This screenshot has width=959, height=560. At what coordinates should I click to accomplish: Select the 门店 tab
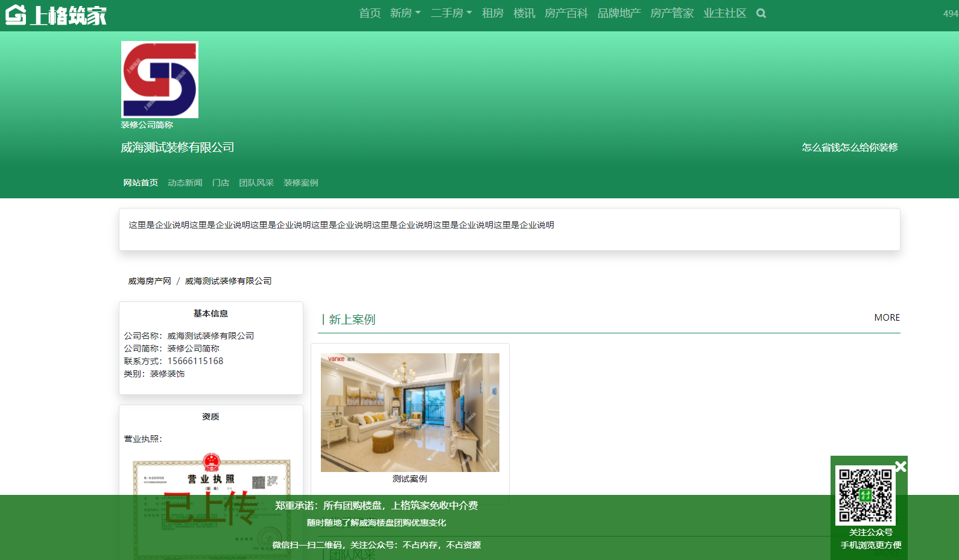(221, 183)
